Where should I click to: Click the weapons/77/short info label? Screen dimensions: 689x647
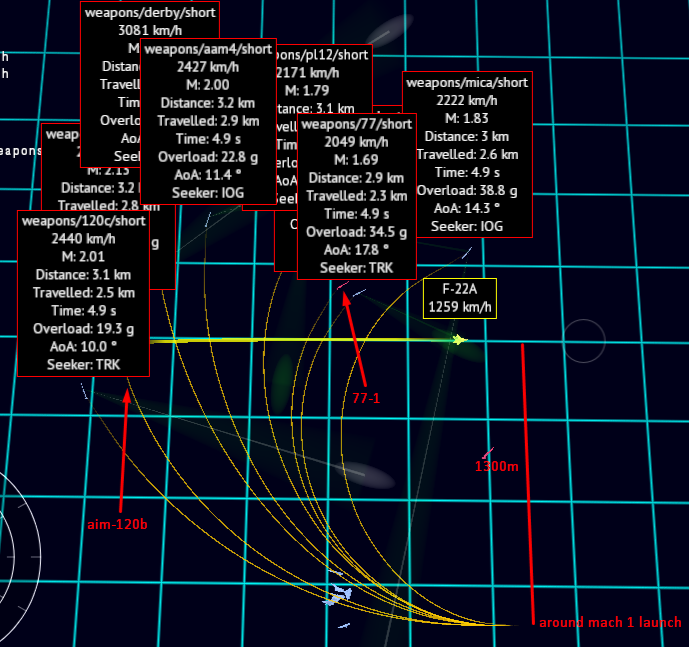355,195
